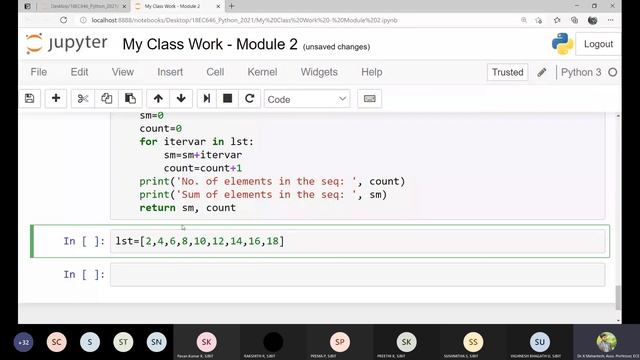The width and height of the screenshot is (640, 360).
Task: Restart the kernel with the circular arrow icon
Action: [x=249, y=98]
